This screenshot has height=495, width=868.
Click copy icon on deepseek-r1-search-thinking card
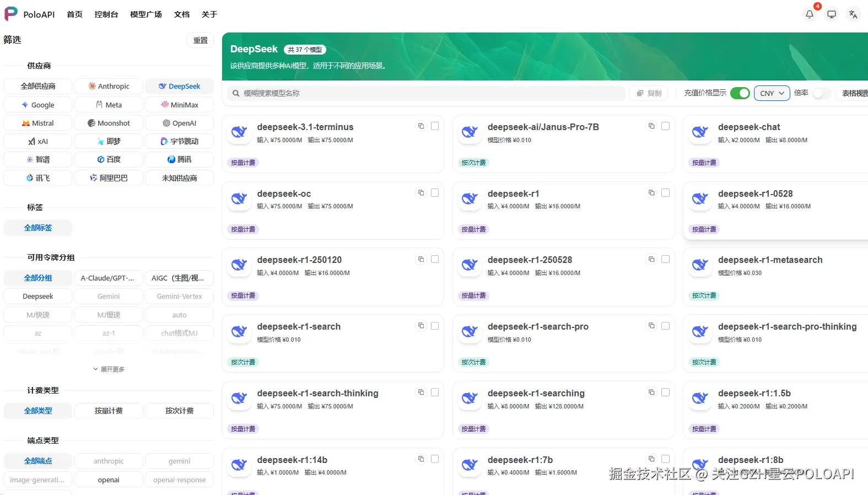click(421, 392)
